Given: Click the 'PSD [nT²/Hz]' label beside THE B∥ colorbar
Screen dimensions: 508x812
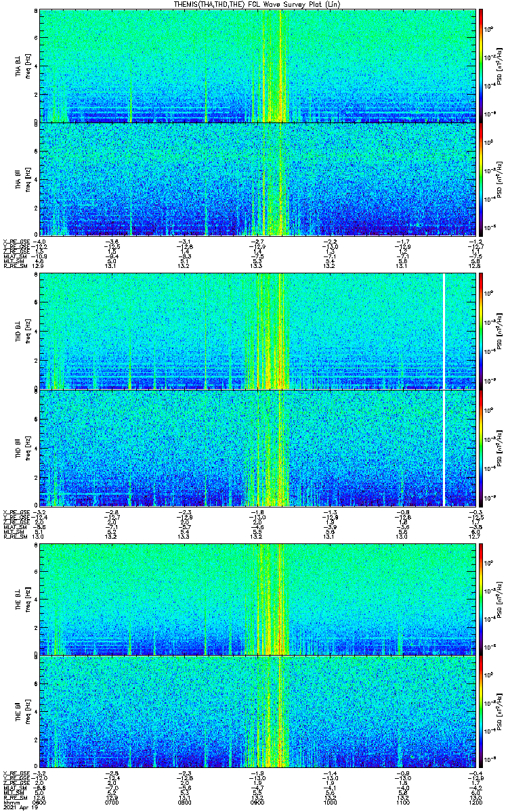Looking at the screenshot, I should tap(500, 712).
